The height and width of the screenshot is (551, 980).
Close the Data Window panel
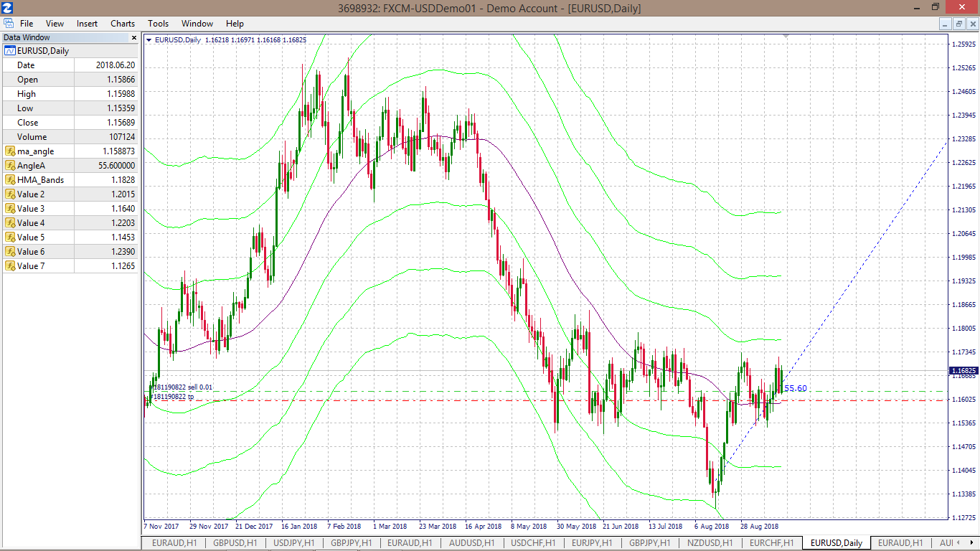pyautogui.click(x=133, y=37)
